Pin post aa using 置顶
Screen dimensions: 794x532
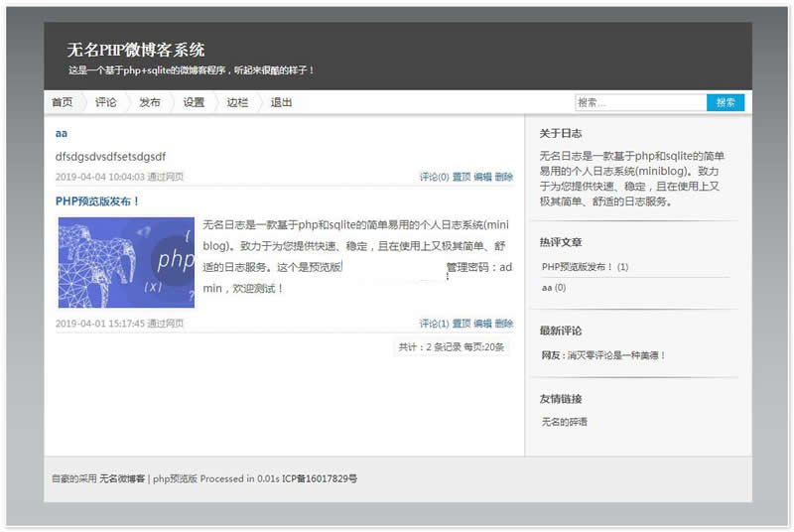(x=462, y=177)
